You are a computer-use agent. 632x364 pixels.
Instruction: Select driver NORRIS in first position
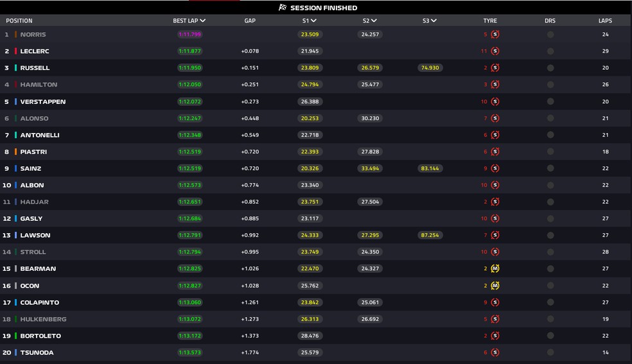(33, 35)
